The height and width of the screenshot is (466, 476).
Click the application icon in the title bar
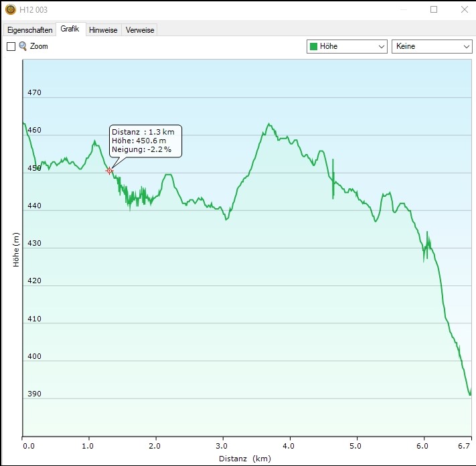(9, 9)
